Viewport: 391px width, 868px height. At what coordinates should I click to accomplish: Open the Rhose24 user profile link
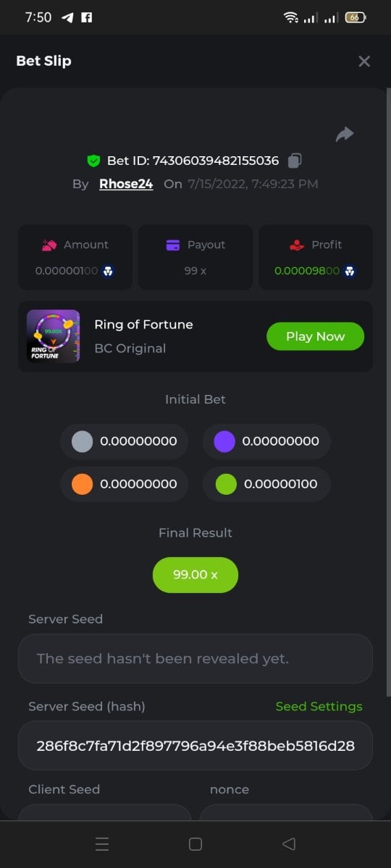pyautogui.click(x=126, y=184)
